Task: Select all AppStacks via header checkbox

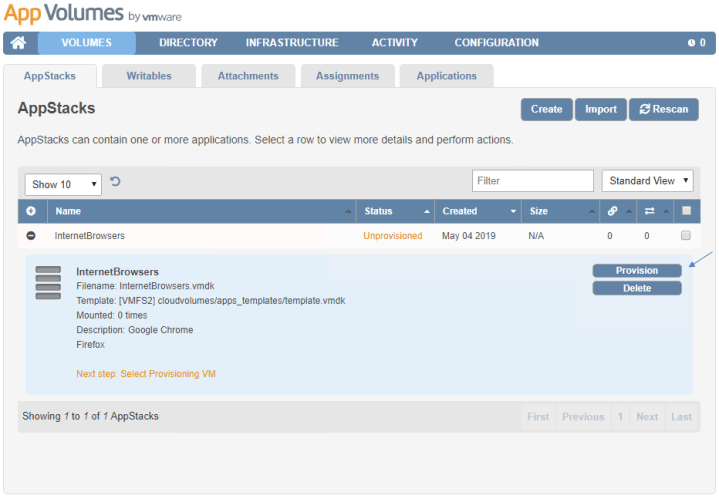Action: (x=686, y=211)
